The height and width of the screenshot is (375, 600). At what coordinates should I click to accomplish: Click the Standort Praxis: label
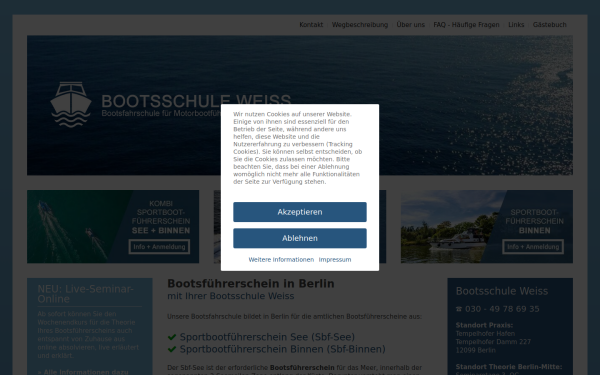point(484,325)
